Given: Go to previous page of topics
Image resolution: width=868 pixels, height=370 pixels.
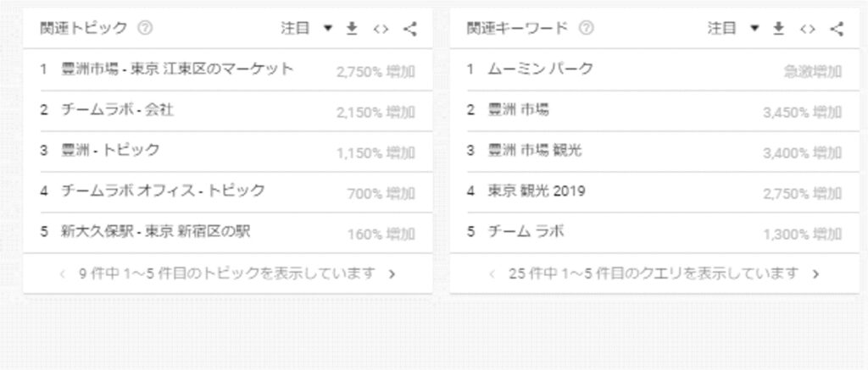Looking at the screenshot, I should (x=63, y=273).
